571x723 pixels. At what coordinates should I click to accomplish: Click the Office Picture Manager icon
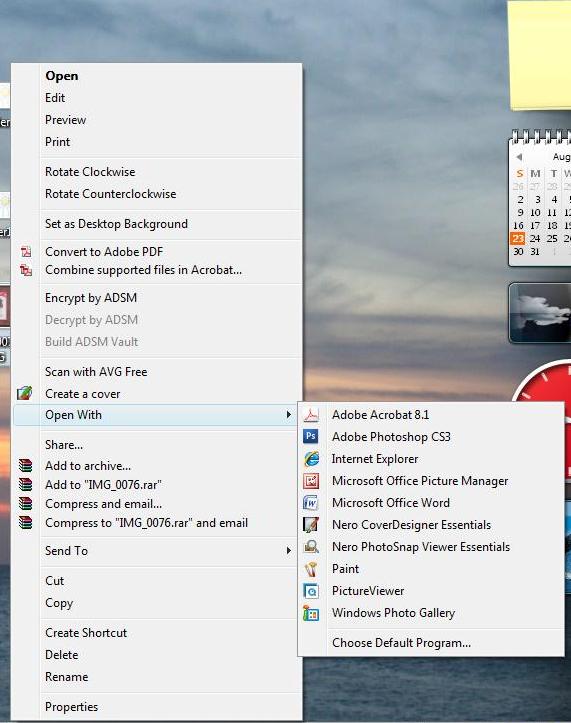(311, 481)
